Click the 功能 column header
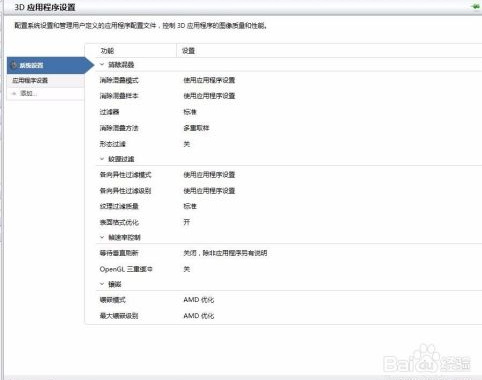 click(x=107, y=51)
